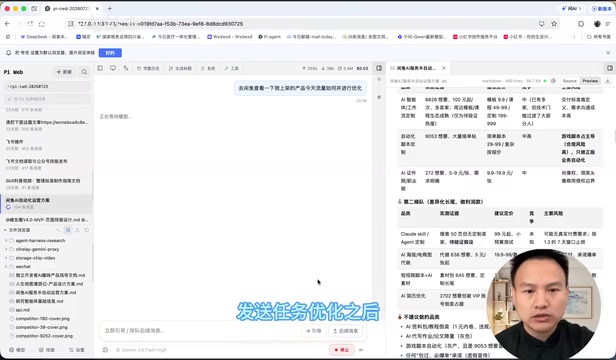Viewport: 616px width, 360px height.
Task: Open the 技能 tab at sidebar bottom
Action: pos(47,350)
